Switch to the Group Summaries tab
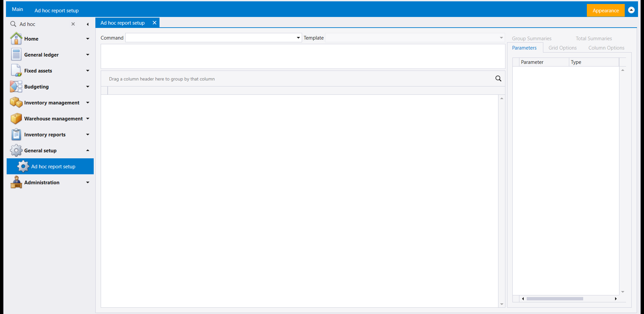This screenshot has width=644, height=314. pos(532,39)
